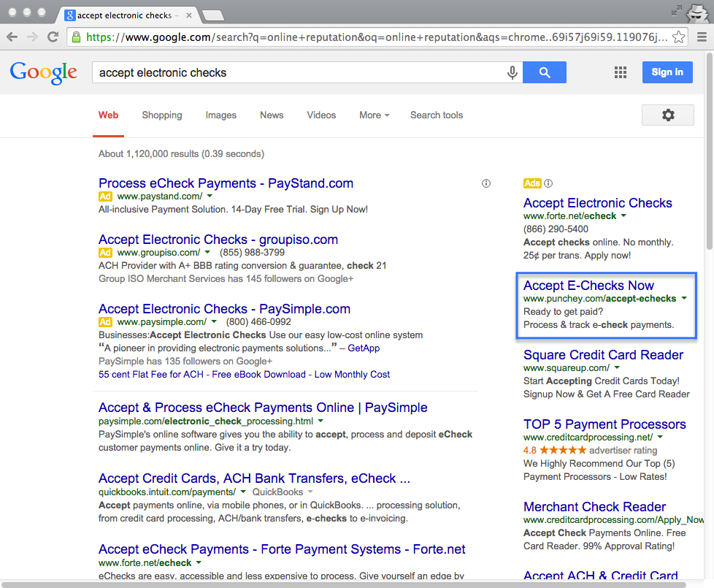714x588 pixels.
Task: Click the blue magnifier search button
Action: [x=545, y=72]
